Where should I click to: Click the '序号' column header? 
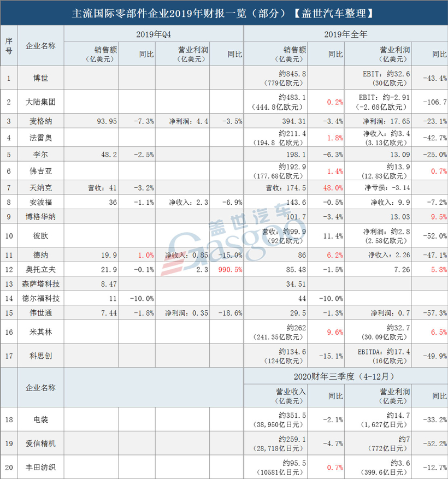click(x=9, y=46)
